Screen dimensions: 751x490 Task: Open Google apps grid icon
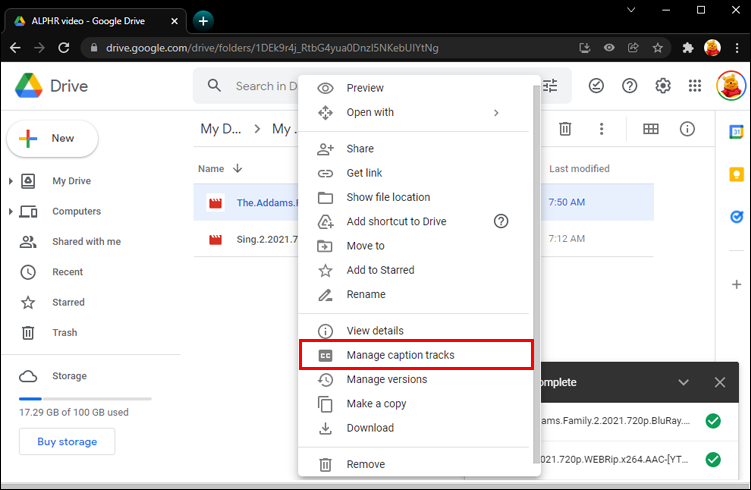(694, 86)
